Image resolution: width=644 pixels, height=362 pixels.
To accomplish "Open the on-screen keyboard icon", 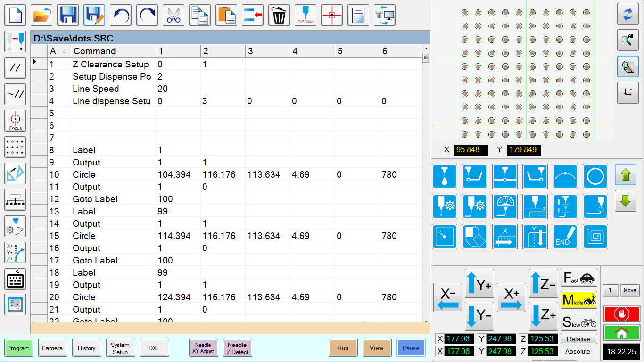I will click(15, 279).
